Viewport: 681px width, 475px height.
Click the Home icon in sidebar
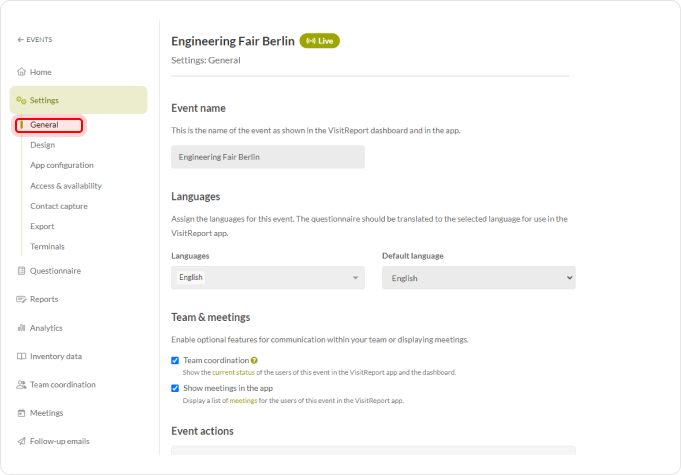coord(21,72)
